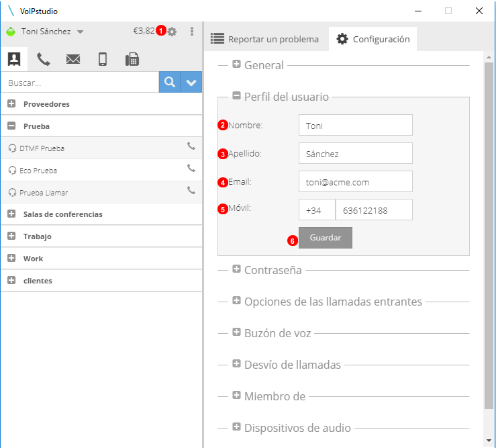Open the voicemail envelope tab
The image size is (496, 448).
tap(73, 59)
